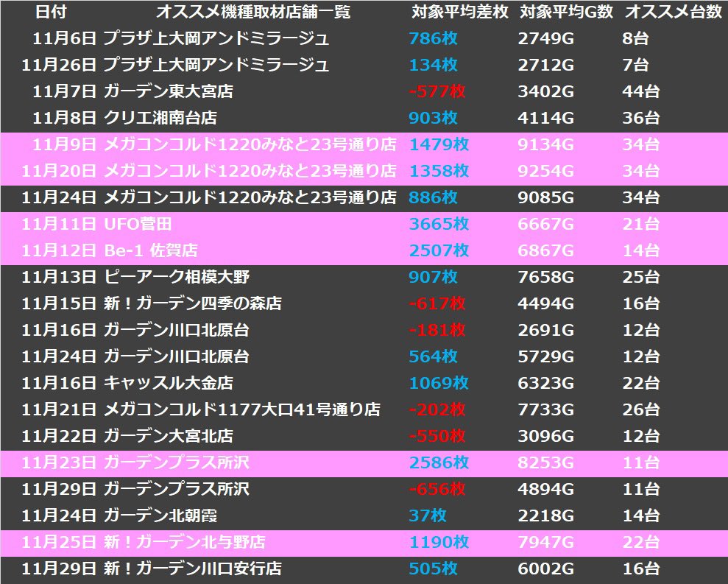Click the Be-1 佐賀店 store name
Screen dimensions: 728x584
[x=151, y=250]
